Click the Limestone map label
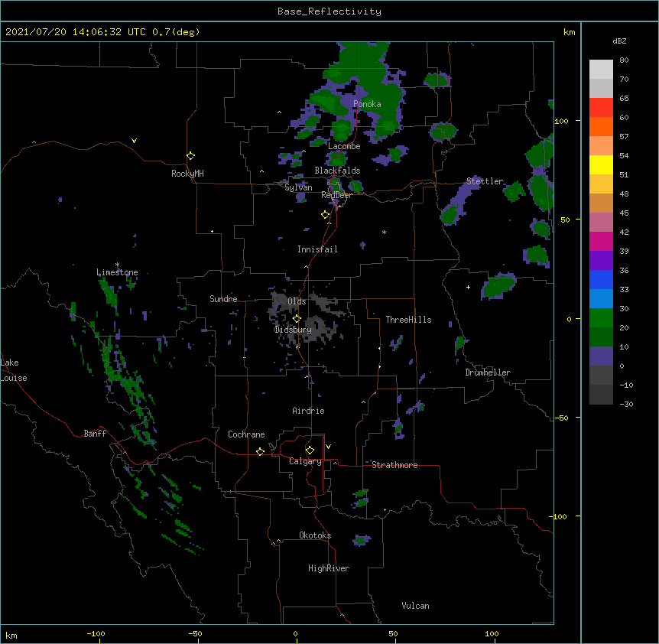Screen dimensions: 659x644 pos(117,272)
